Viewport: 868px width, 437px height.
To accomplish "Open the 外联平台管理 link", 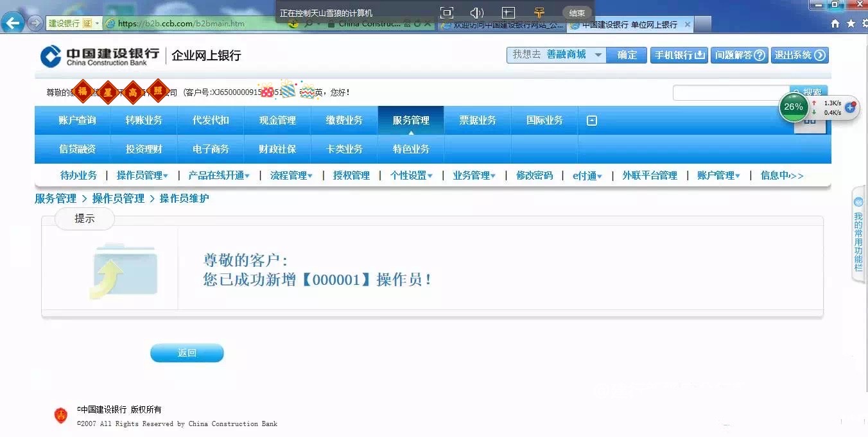I will pos(650,175).
